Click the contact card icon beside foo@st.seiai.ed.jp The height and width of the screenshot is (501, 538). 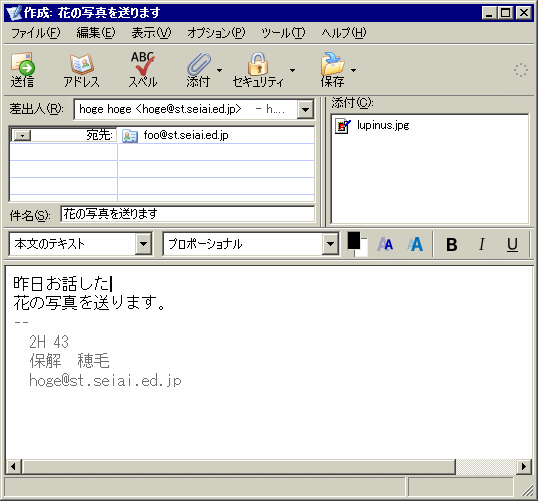click(130, 136)
